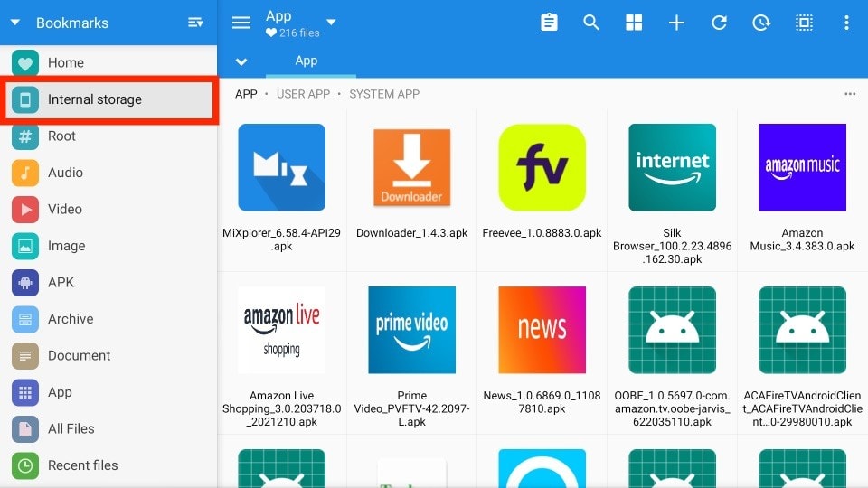Screen dimensions: 868x488
Task: Open Recent files bookmark
Action: tap(108, 465)
